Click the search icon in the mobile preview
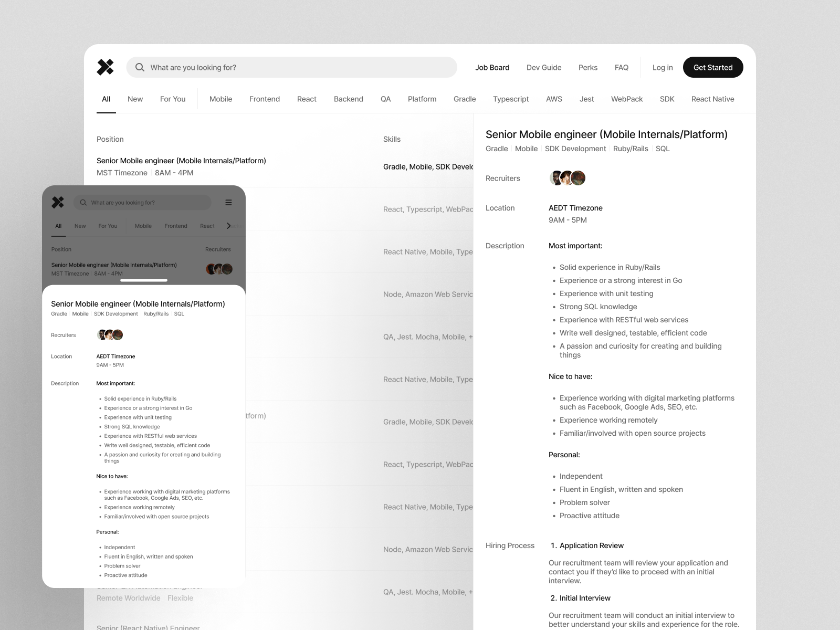This screenshot has height=630, width=840. pos(83,202)
